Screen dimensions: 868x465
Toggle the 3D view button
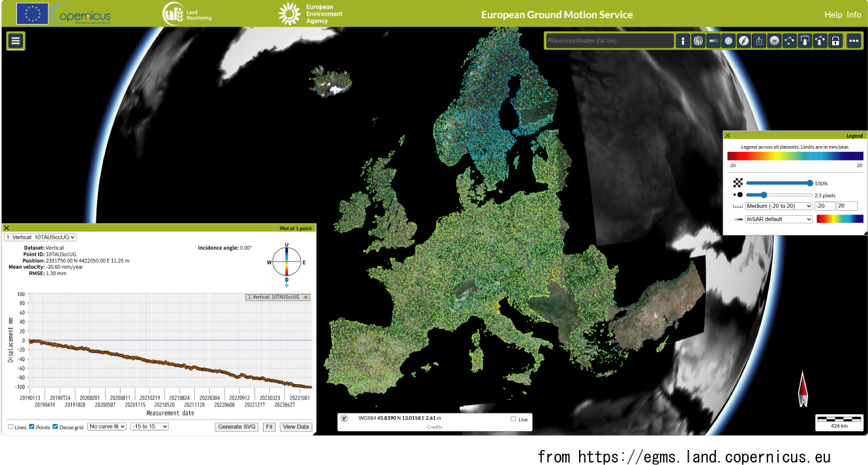pyautogui.click(x=774, y=41)
